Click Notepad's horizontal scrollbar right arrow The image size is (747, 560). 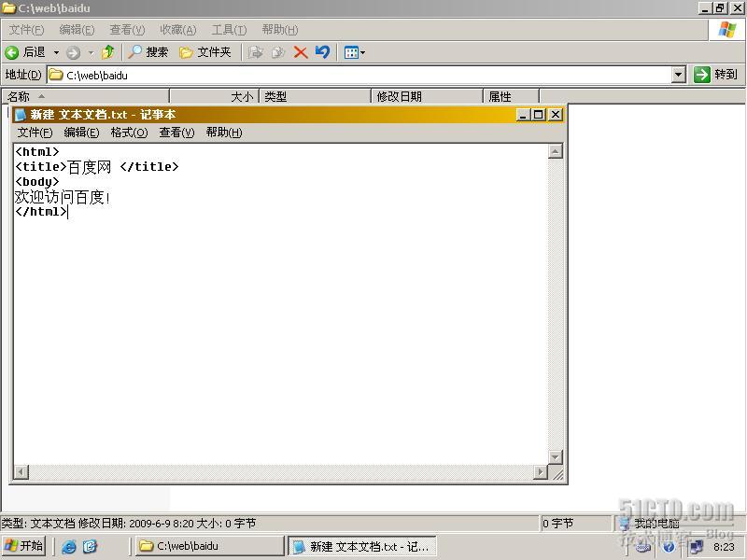[540, 472]
